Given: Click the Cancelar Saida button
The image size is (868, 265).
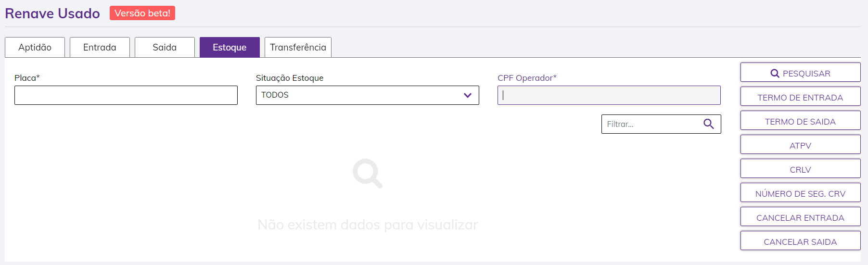Looking at the screenshot, I should [800, 241].
